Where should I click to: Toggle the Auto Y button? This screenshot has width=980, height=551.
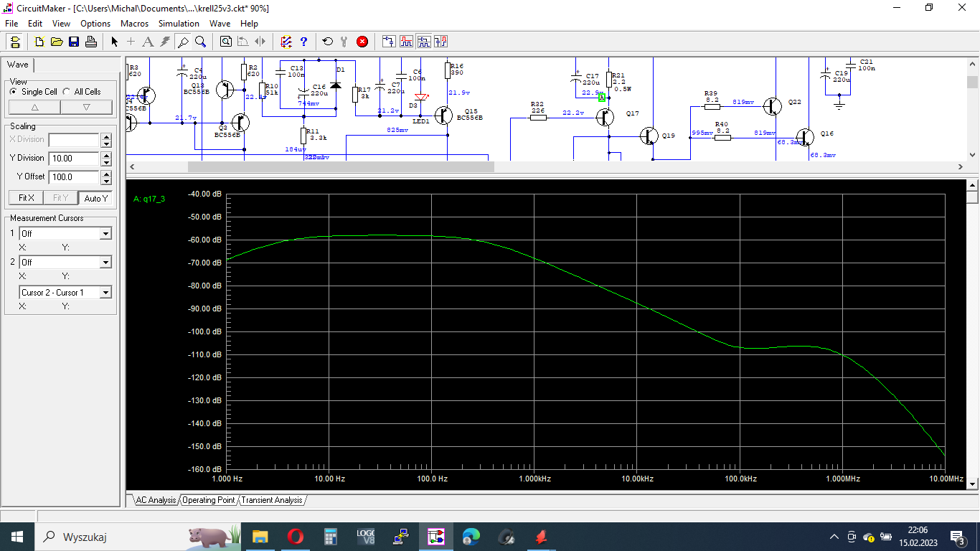point(95,198)
